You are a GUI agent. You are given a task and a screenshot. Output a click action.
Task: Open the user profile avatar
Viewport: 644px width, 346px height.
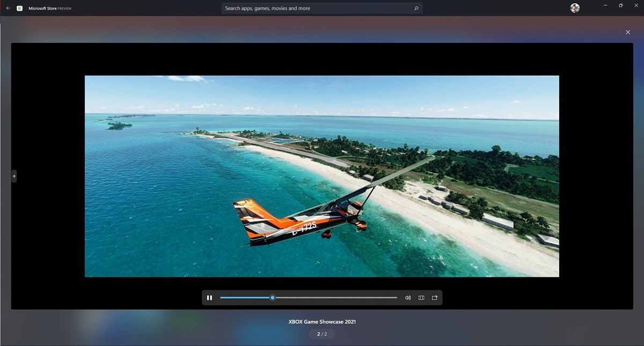575,8
